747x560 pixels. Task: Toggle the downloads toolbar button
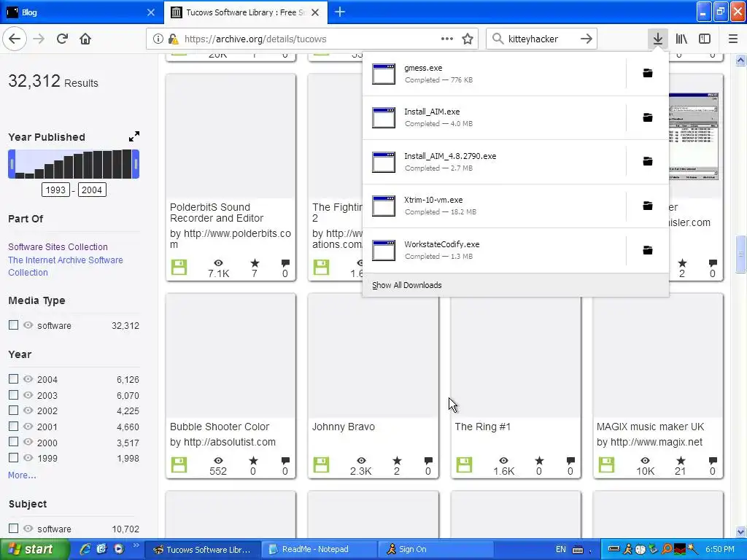point(658,39)
